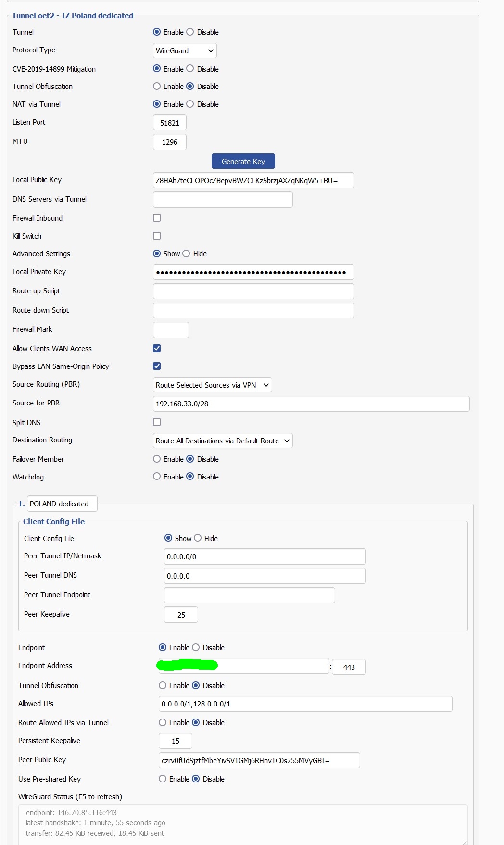
Task: Toggle Bypass LAN Same-Origin Policy checkbox
Action: pyautogui.click(x=157, y=366)
